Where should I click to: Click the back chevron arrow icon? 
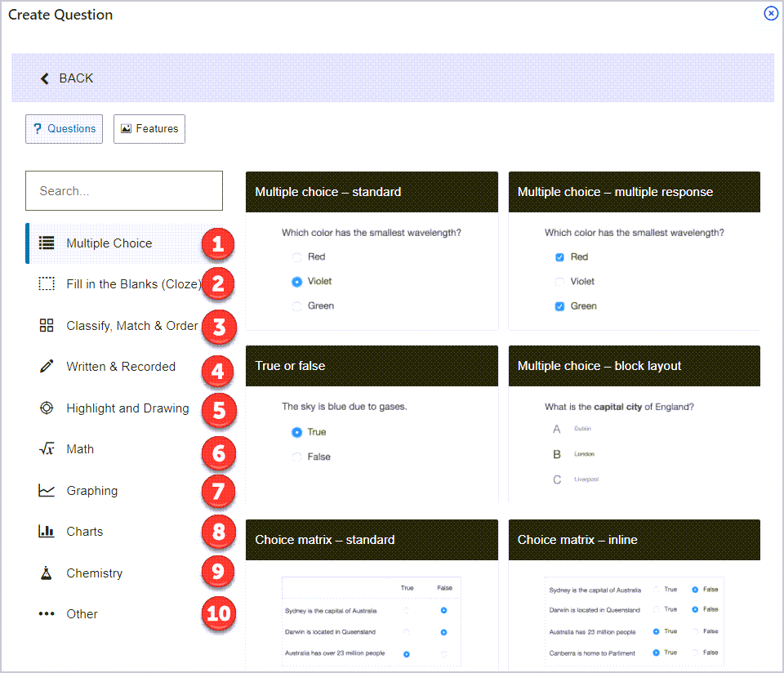click(44, 78)
